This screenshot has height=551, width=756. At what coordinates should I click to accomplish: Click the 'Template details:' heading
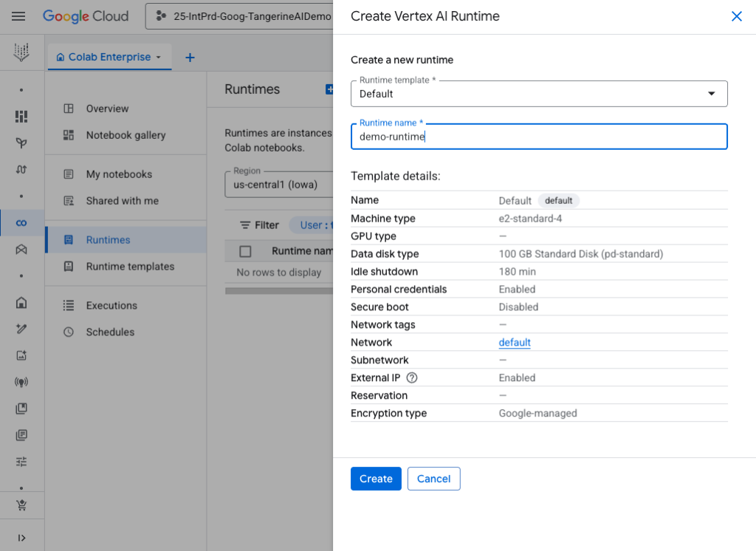(396, 176)
